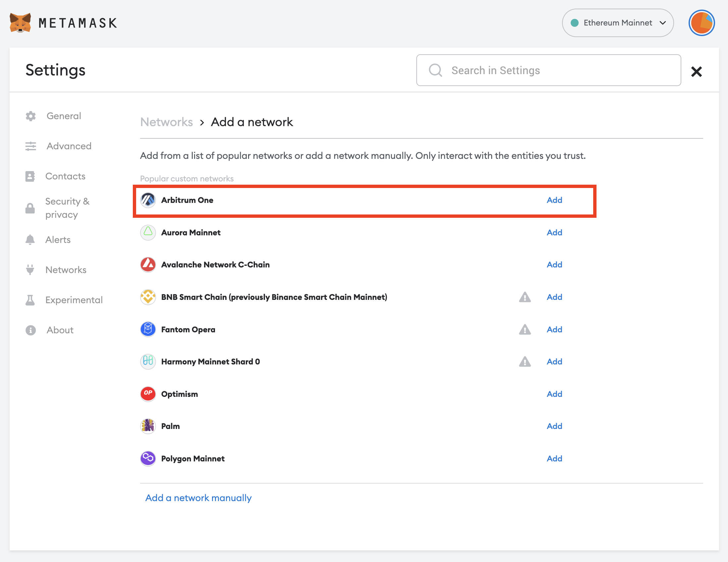Image resolution: width=728 pixels, height=562 pixels.
Task: Click the Polygon Mainnet logo icon
Action: [148, 458]
